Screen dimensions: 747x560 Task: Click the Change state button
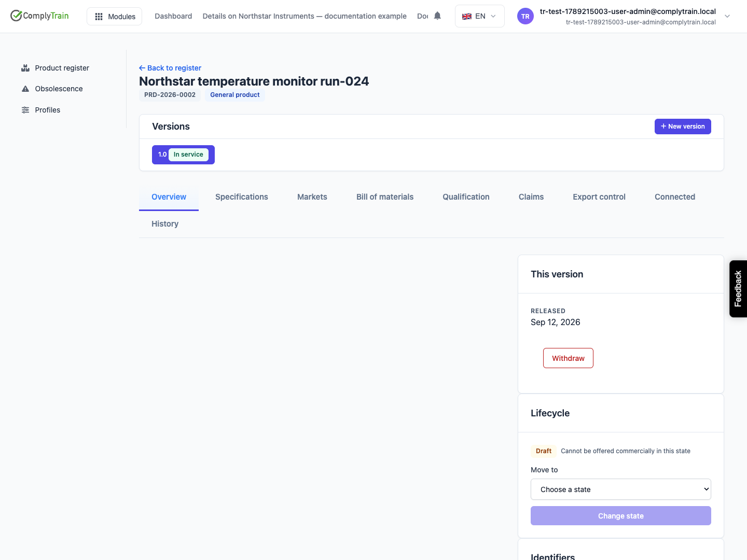[621, 516]
